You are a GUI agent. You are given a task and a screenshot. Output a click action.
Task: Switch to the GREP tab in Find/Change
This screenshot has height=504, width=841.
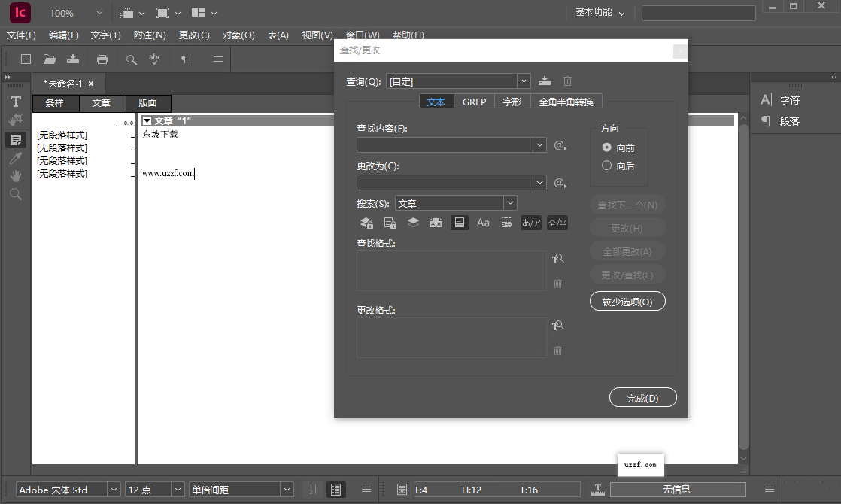[474, 101]
